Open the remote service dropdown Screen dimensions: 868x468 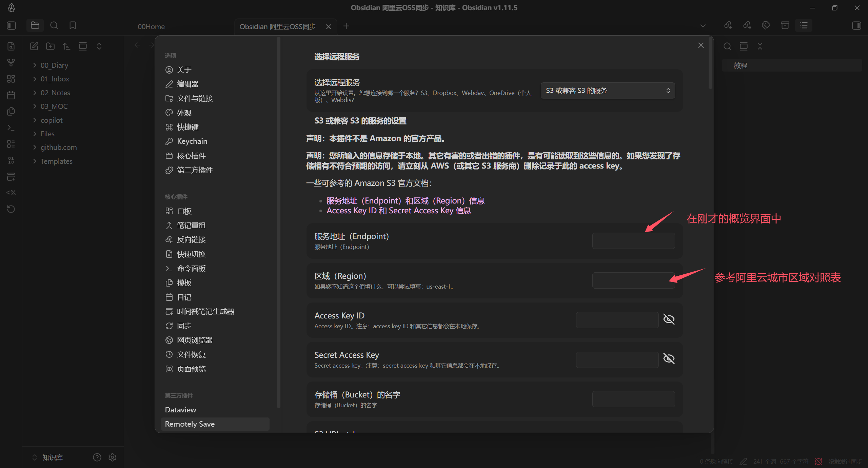[608, 91]
